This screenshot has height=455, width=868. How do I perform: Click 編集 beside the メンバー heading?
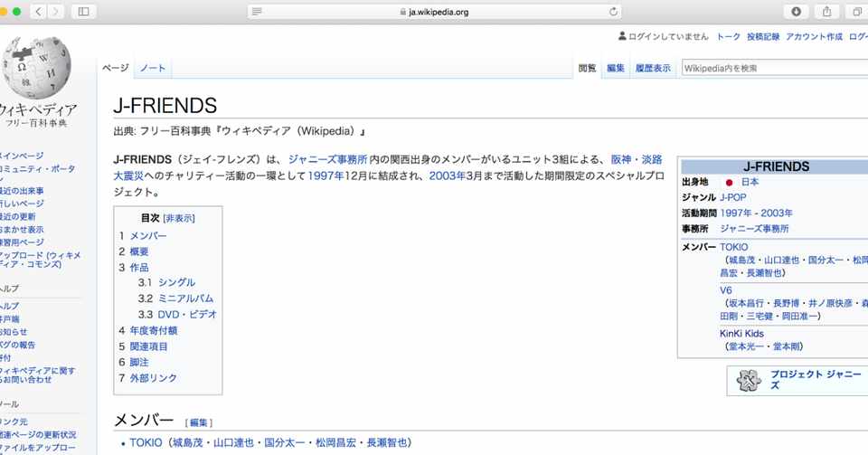coord(198,423)
